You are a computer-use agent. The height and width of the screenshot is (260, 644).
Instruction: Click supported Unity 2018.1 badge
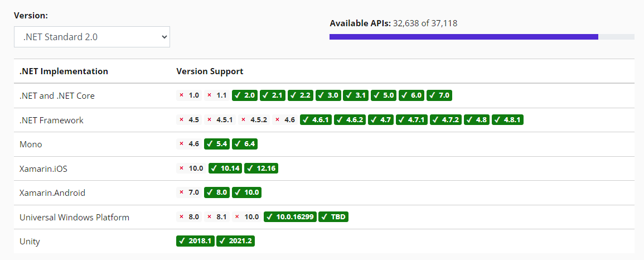tap(195, 241)
